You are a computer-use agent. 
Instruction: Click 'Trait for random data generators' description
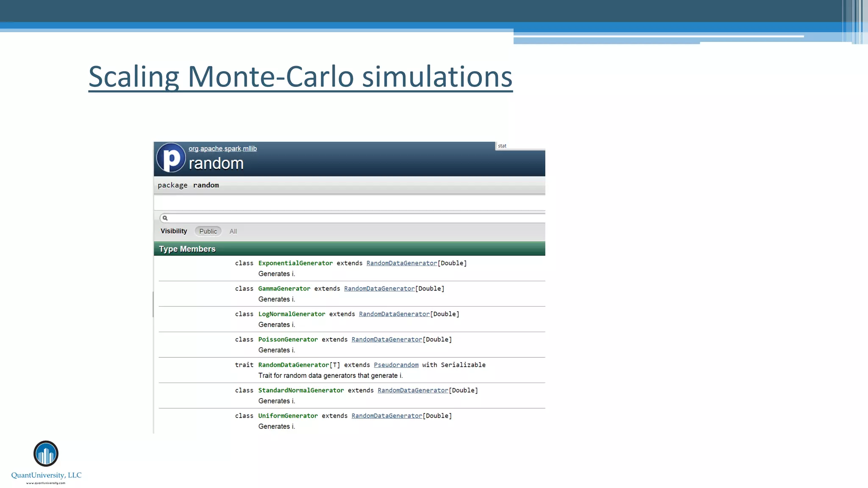pyautogui.click(x=331, y=375)
